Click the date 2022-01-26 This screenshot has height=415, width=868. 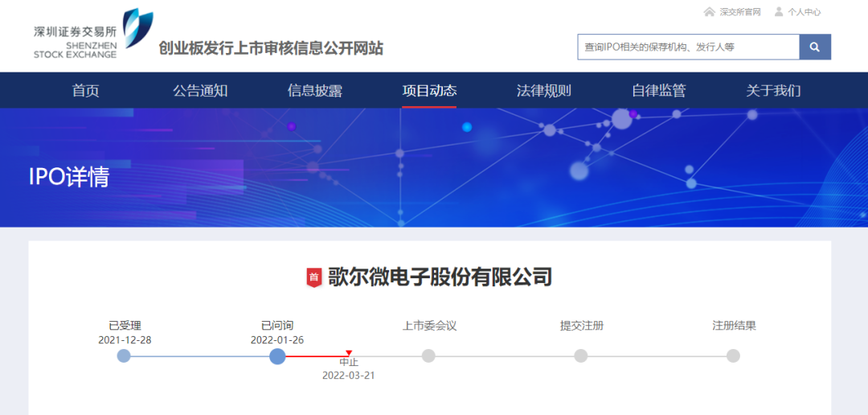coord(277,340)
